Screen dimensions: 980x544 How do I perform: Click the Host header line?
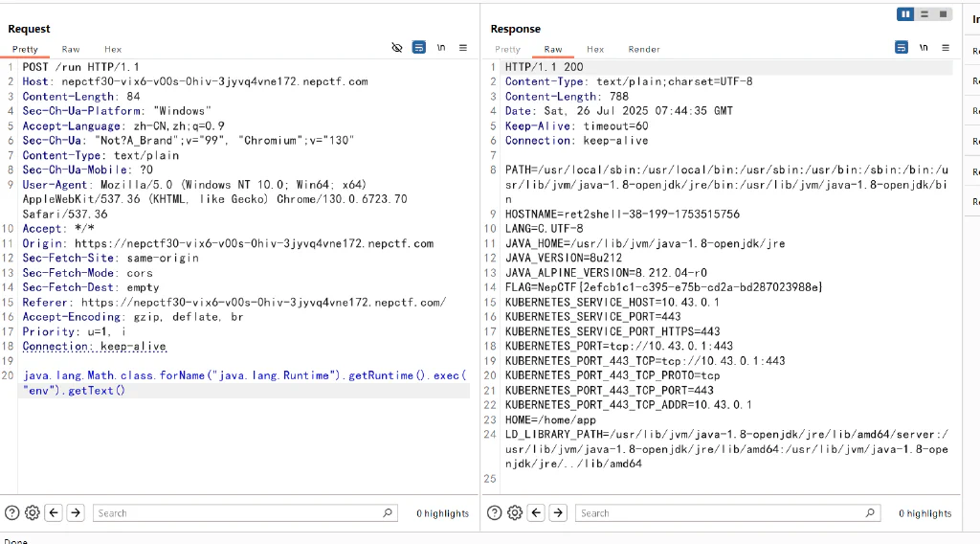tap(195, 82)
